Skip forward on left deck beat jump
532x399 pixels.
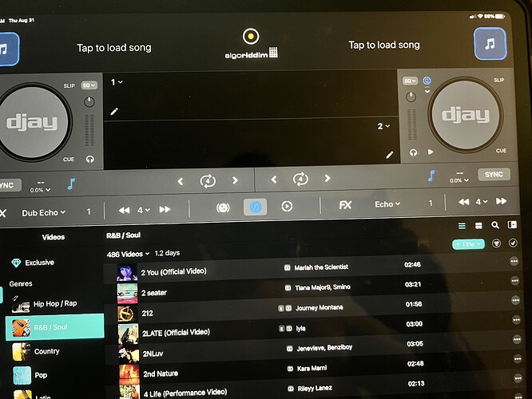coord(165,209)
